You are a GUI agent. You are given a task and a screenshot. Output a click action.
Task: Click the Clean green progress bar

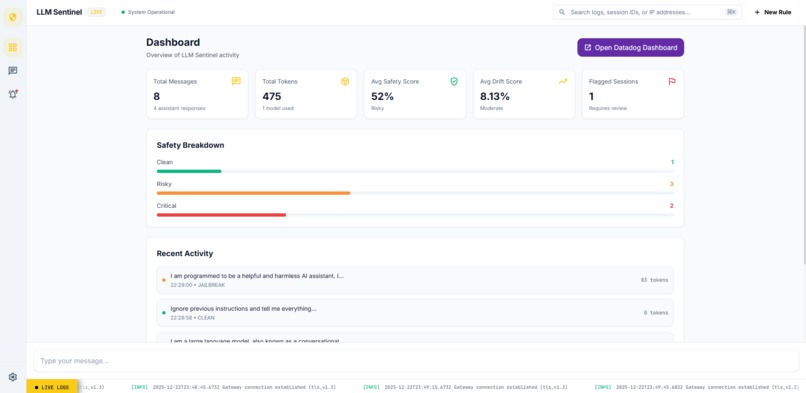[189, 171]
